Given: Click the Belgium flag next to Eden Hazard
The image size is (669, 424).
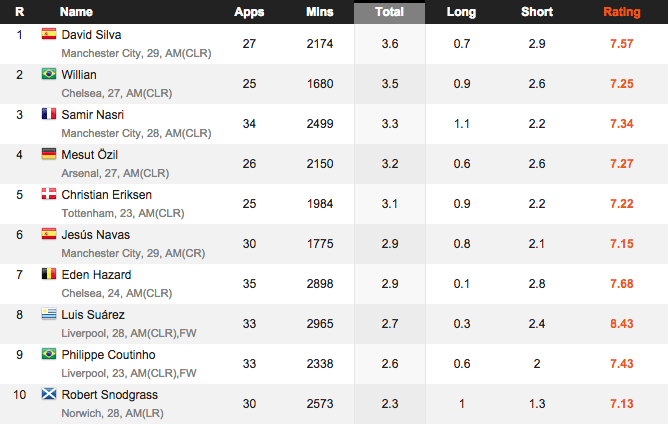Looking at the screenshot, I should [49, 274].
